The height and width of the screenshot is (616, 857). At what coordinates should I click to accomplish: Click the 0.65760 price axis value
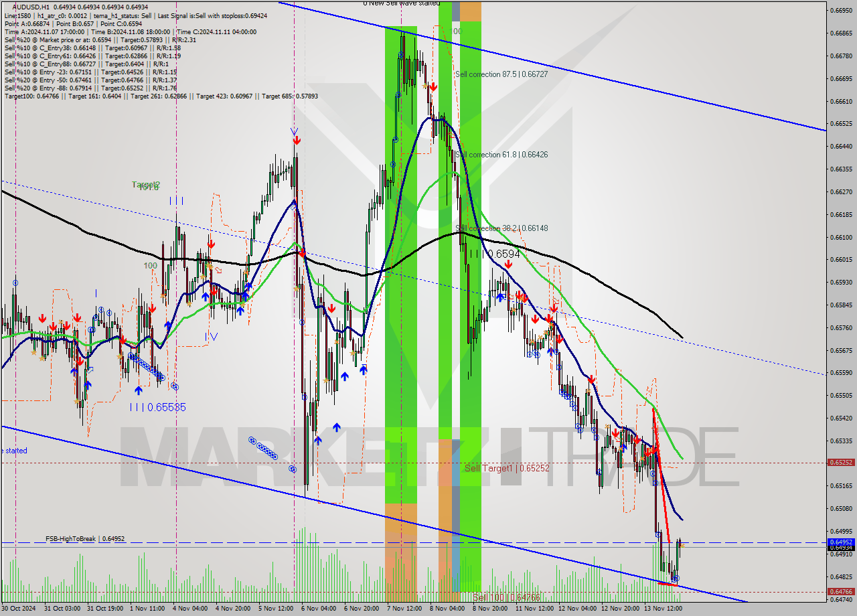tap(840, 328)
